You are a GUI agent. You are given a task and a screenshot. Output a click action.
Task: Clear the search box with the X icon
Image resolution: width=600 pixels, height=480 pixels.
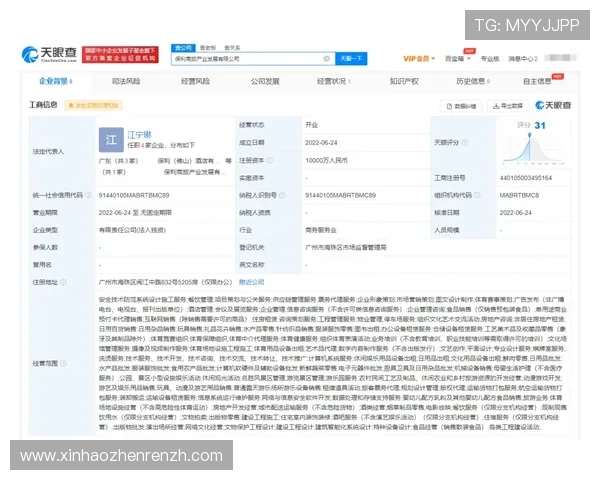click(x=326, y=59)
